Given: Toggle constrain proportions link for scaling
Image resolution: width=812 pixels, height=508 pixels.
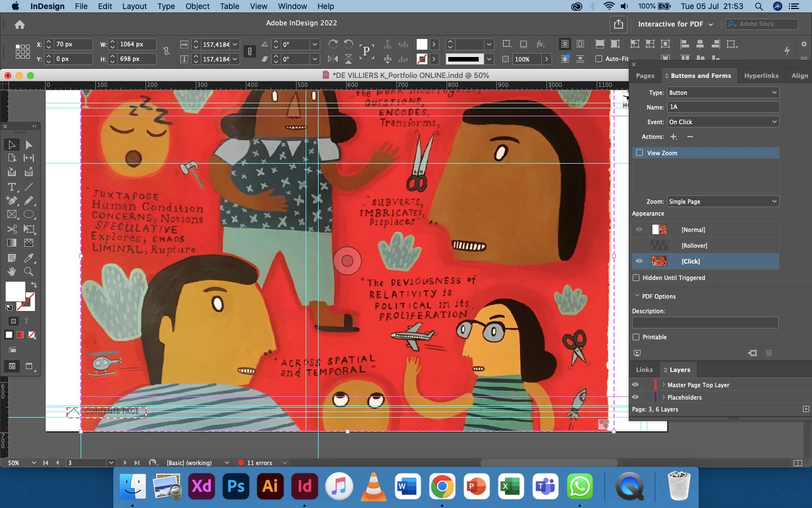Looking at the screenshot, I should click(x=250, y=51).
